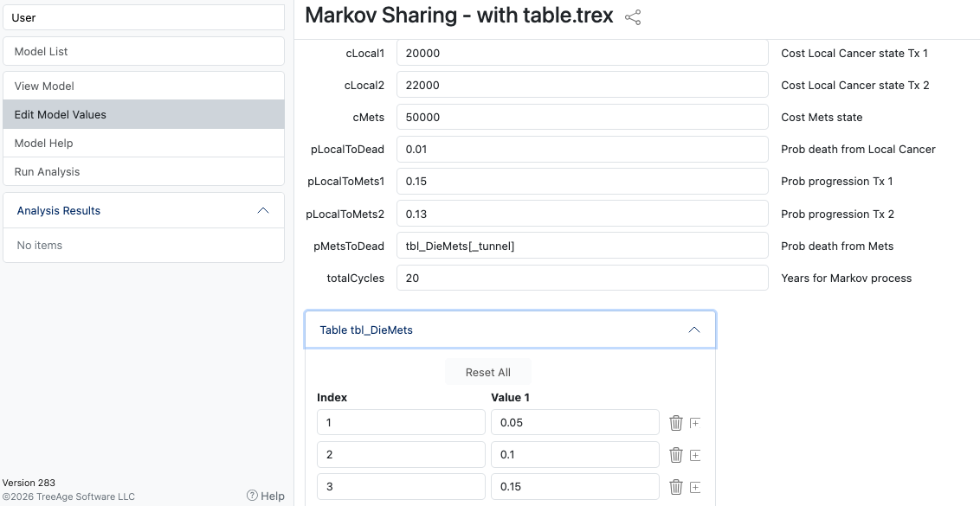Collapse the Table tbl_DieMets section
Screen dimensions: 980x506
coord(693,330)
